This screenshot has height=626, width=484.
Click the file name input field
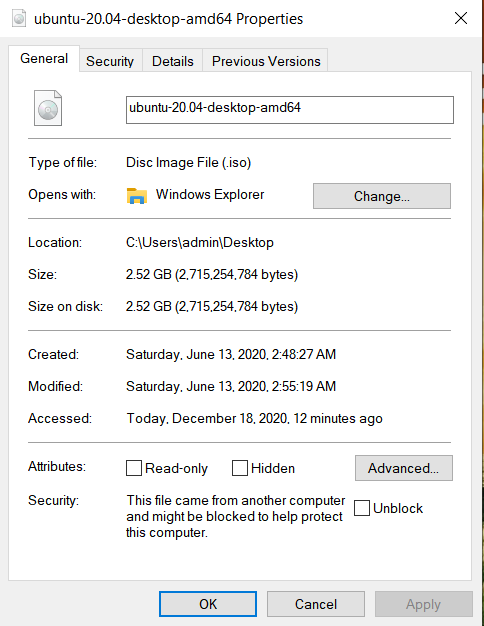[290, 110]
